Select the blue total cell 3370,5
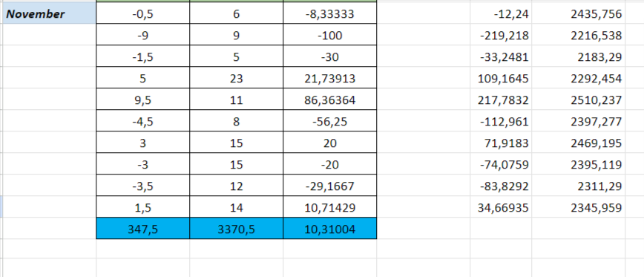The width and height of the screenshot is (644, 277). (236, 228)
